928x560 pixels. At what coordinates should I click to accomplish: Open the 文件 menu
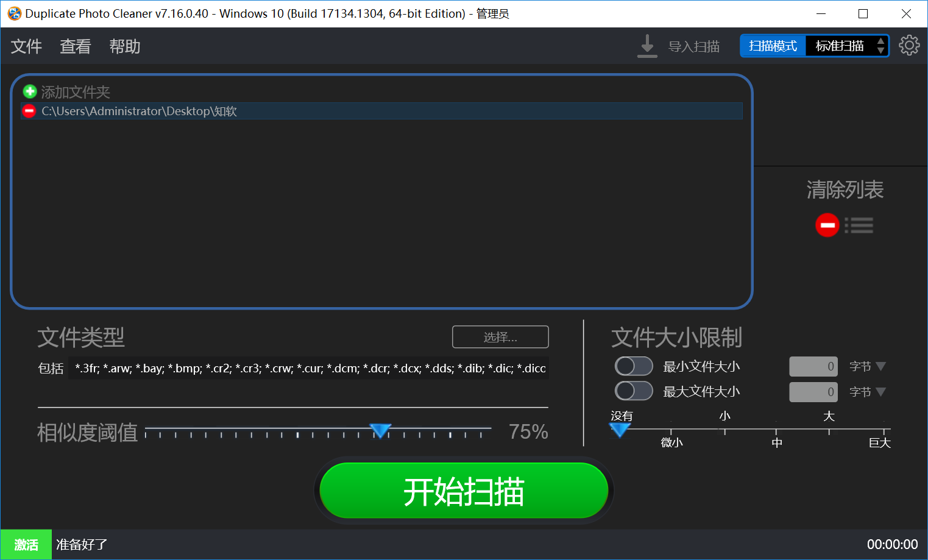tap(26, 46)
